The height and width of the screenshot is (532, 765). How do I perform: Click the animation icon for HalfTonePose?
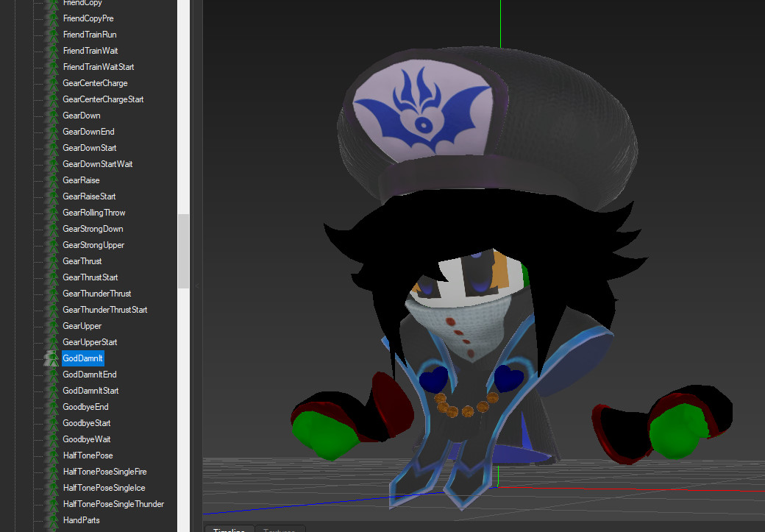pos(51,455)
